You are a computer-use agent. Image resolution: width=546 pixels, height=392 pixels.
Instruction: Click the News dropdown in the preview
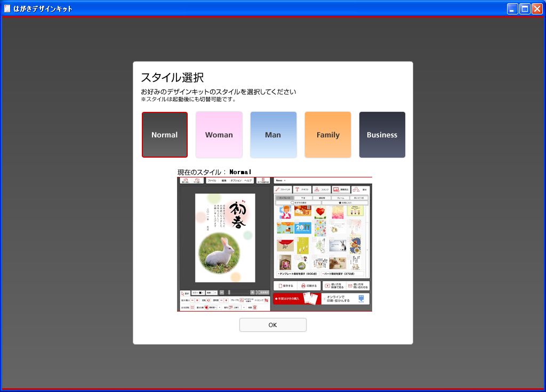280,181
